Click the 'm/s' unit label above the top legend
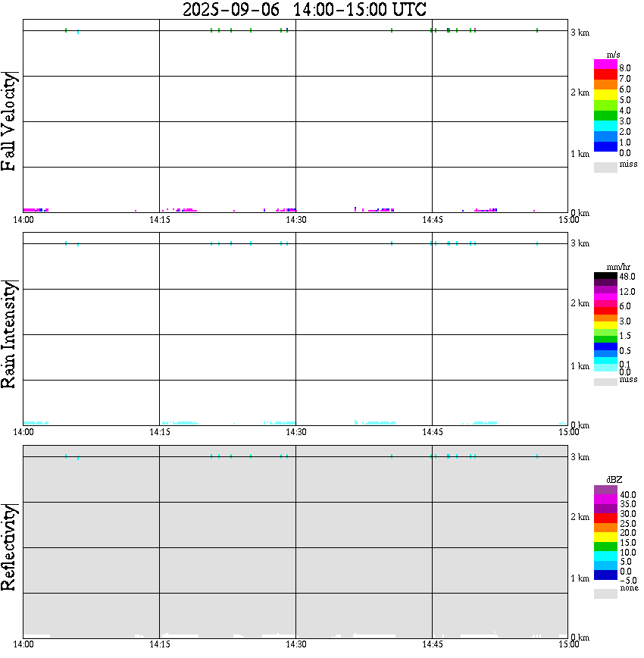Image resolution: width=644 pixels, height=658 pixels. [x=613, y=55]
